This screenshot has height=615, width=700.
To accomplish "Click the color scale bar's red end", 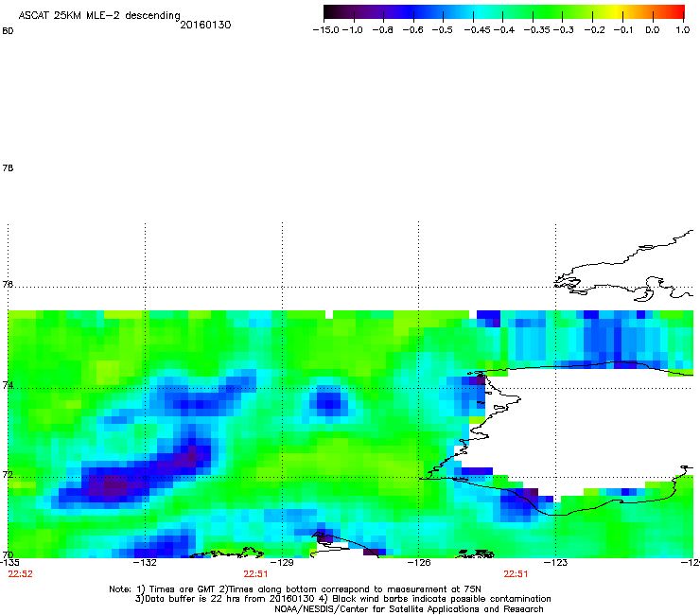I will click(x=678, y=12).
